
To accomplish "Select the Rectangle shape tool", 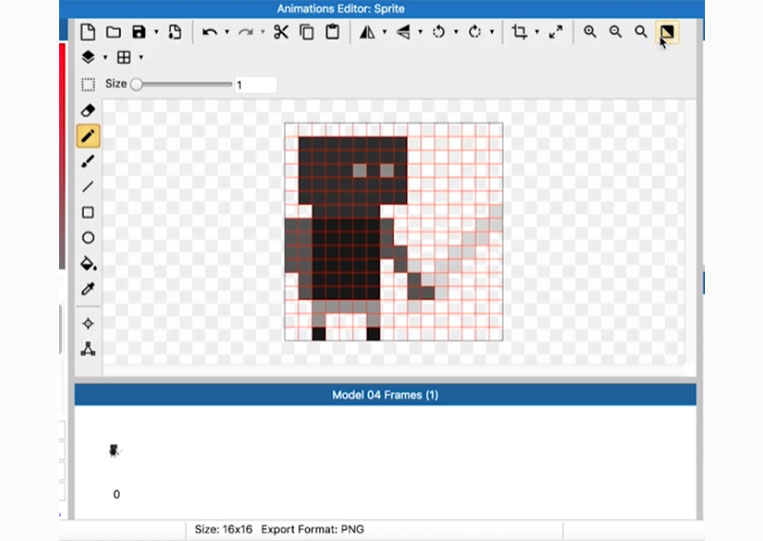I will pos(88,213).
